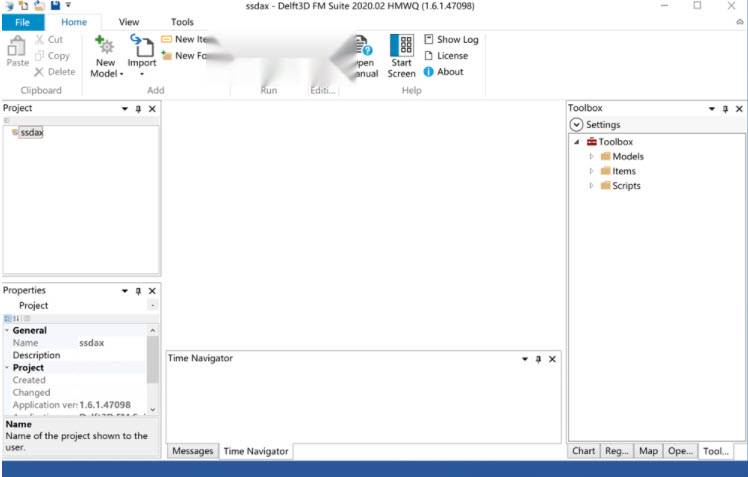
Task: Click the License document icon
Action: point(428,56)
